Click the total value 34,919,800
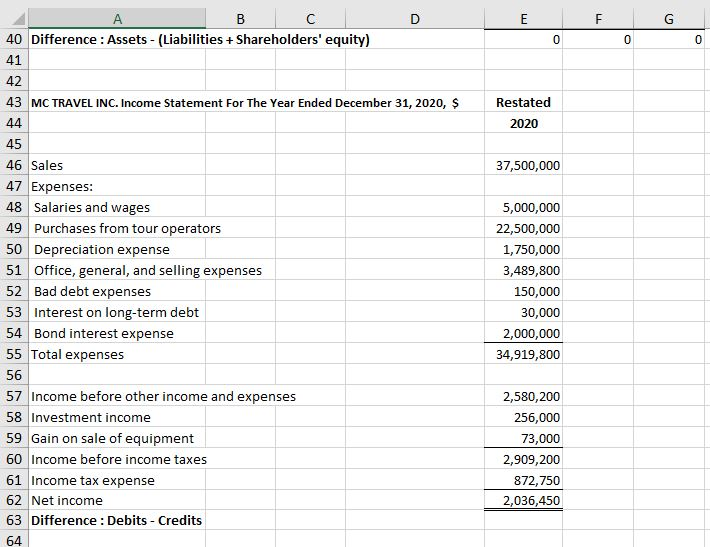 528,354
